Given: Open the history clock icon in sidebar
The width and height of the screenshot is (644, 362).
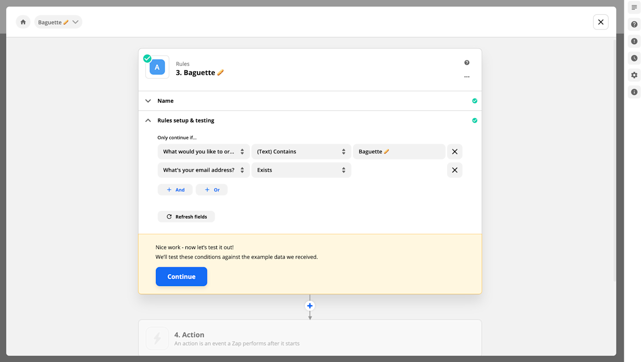Looking at the screenshot, I should (x=634, y=58).
